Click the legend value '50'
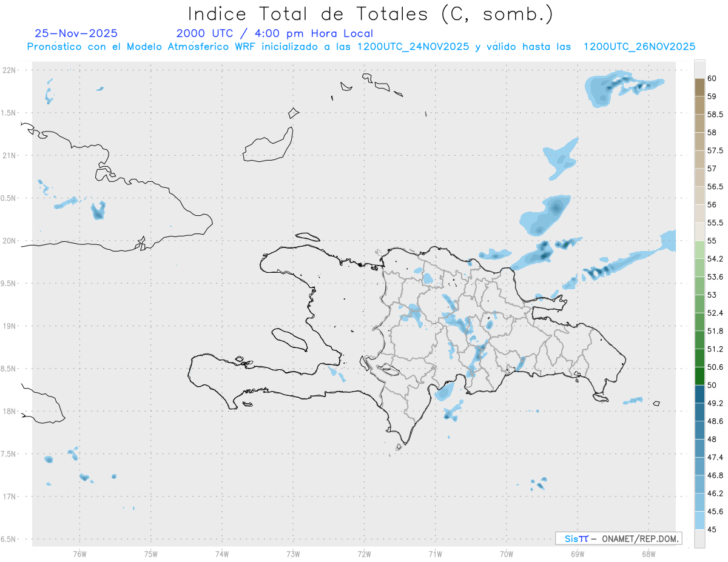The height and width of the screenshot is (562, 728). click(712, 385)
